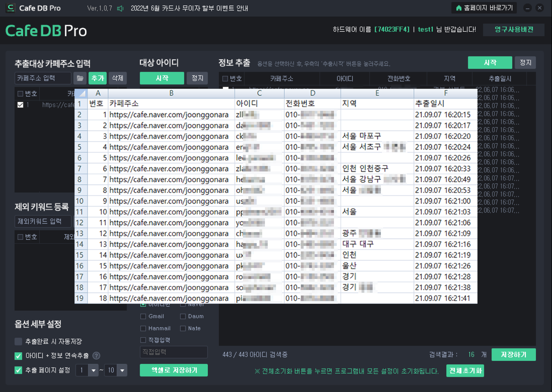This screenshot has height=392, width=552.
Task: Select spreadsheet row 1 header
Action: coord(81,104)
